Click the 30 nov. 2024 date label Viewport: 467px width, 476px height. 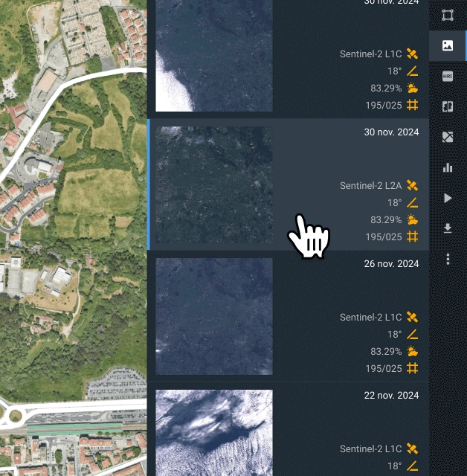click(391, 132)
